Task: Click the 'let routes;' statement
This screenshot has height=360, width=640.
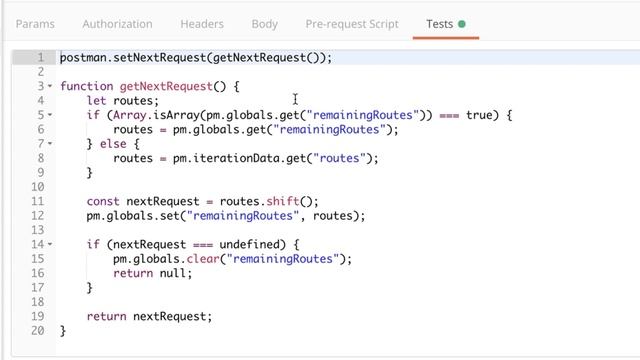Action: click(122, 100)
